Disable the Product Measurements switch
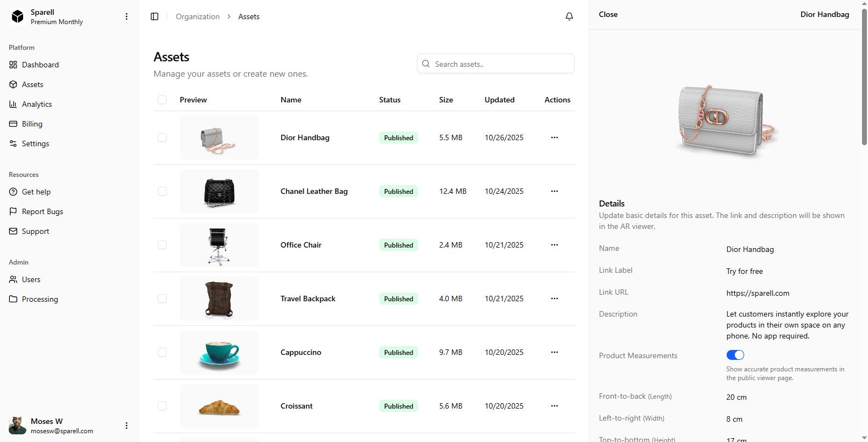Screen dimensions: 868x442 (735, 355)
